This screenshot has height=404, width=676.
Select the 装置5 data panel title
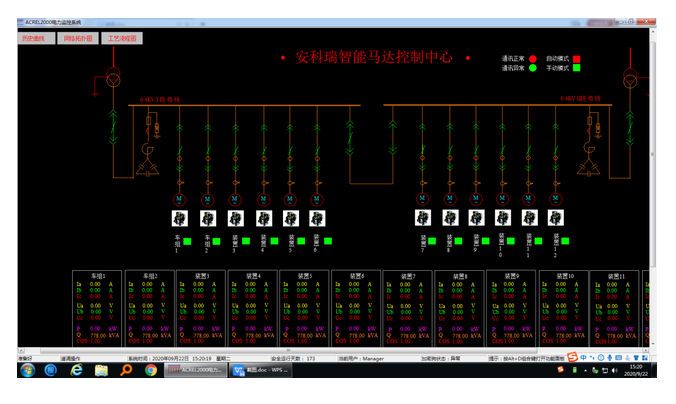pos(304,276)
